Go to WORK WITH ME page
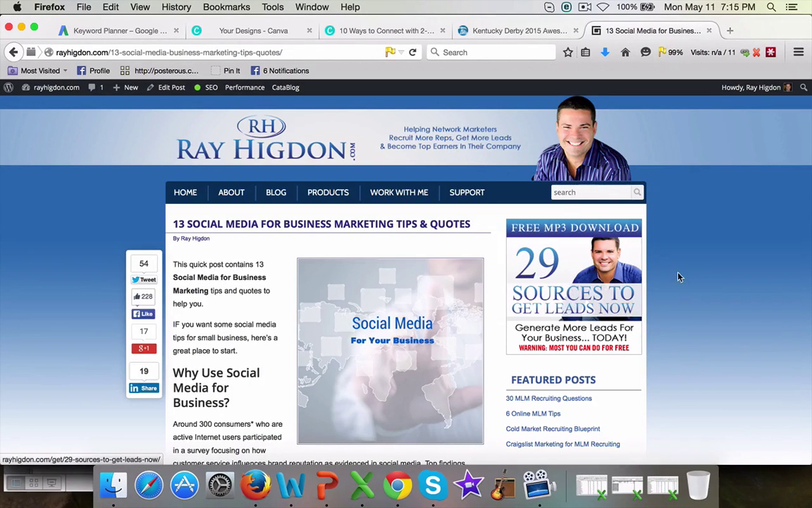The image size is (812, 508). click(399, 193)
